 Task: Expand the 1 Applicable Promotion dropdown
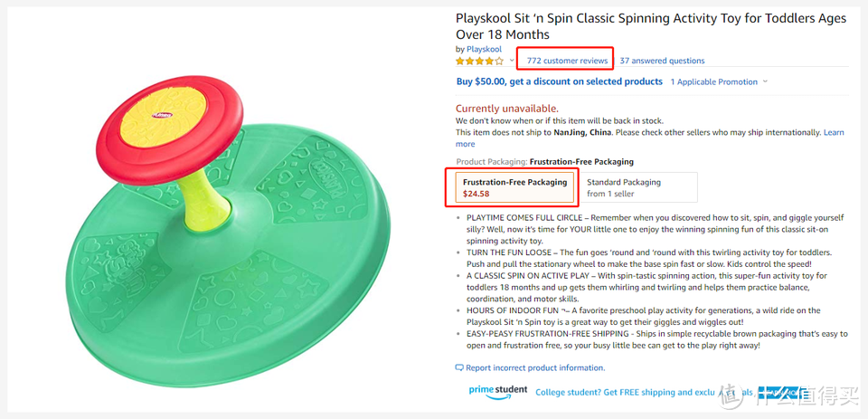719,82
